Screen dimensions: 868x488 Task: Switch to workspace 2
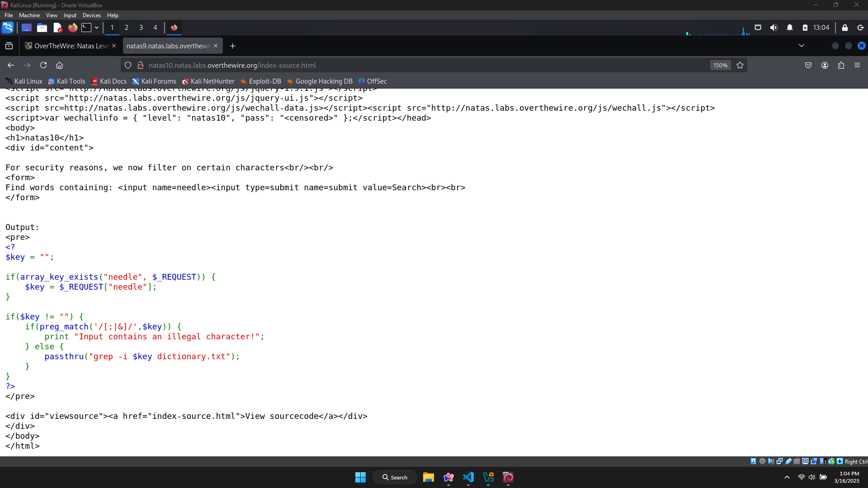pos(127,28)
